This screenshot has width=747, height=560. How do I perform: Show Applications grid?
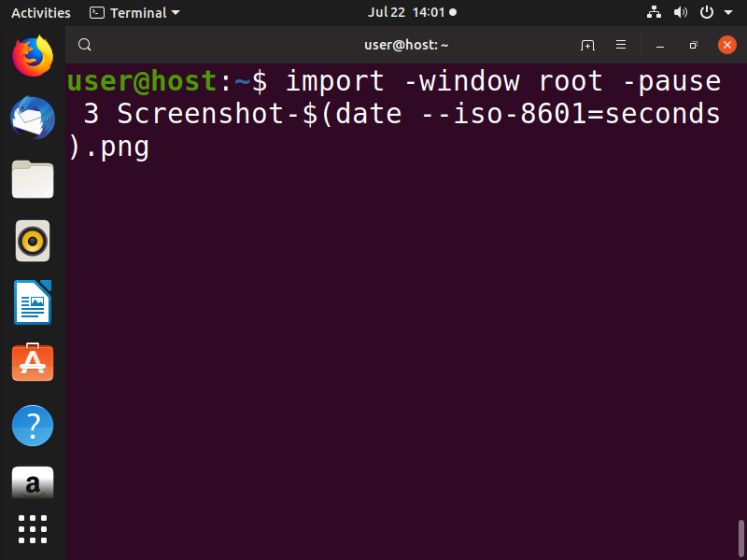tap(33, 529)
